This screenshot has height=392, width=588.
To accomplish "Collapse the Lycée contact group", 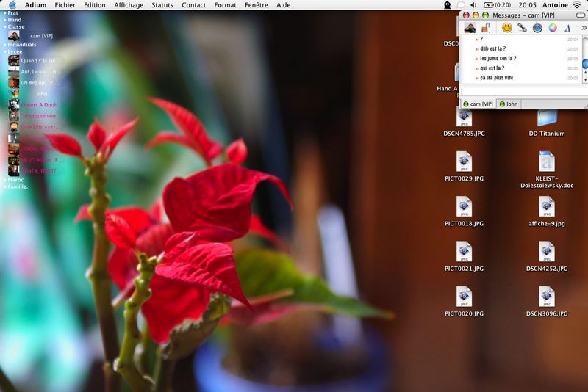I will (x=5, y=51).
